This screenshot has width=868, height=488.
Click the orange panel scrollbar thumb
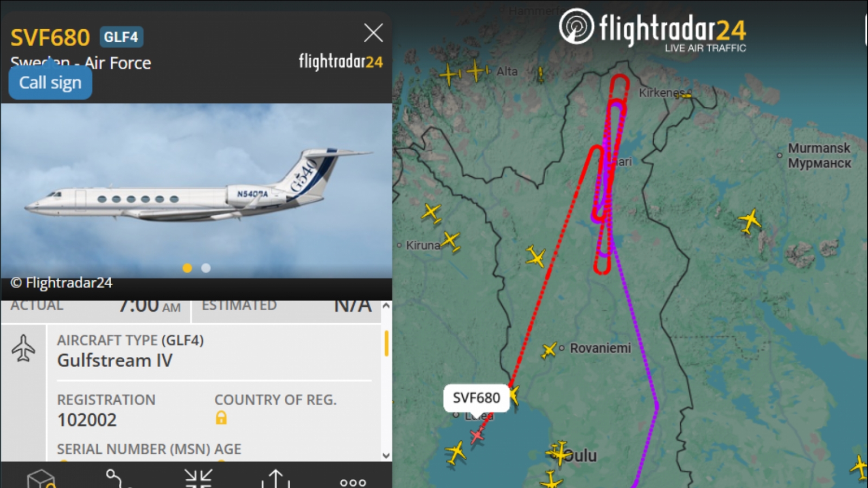pyautogui.click(x=386, y=343)
